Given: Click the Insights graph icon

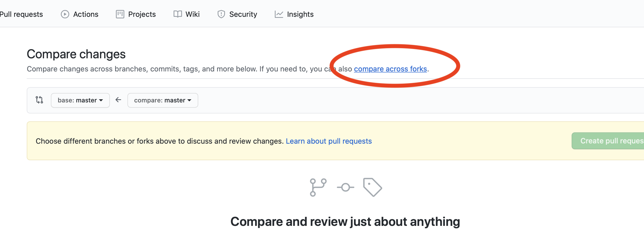Looking at the screenshot, I should pyautogui.click(x=279, y=14).
